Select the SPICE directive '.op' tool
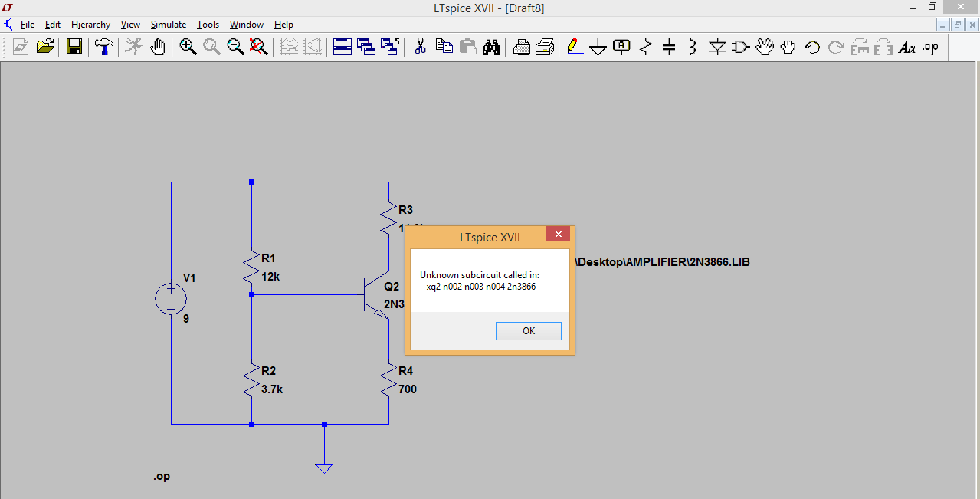 point(931,47)
